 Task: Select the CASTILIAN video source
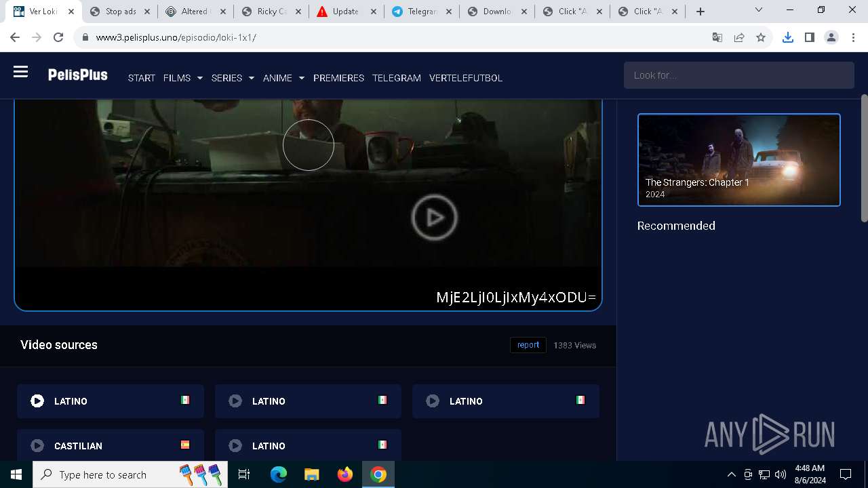coord(111,445)
